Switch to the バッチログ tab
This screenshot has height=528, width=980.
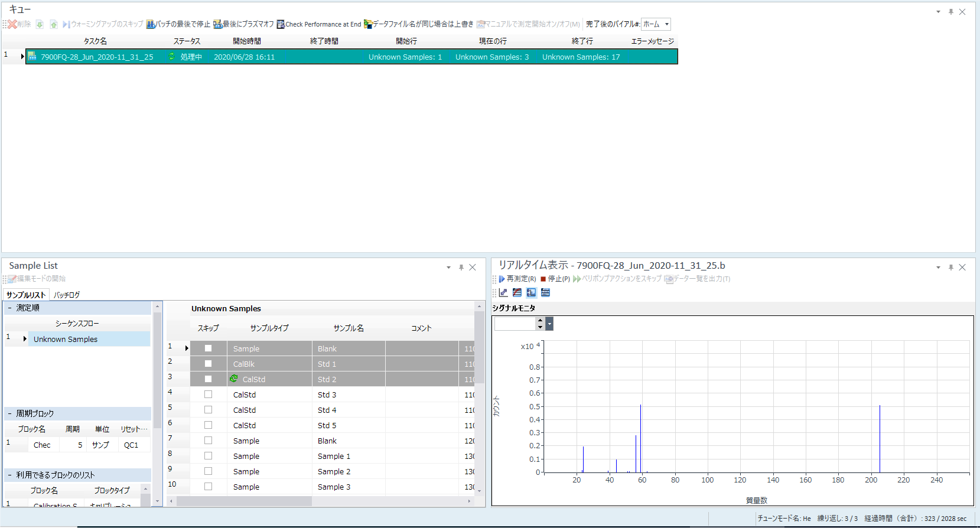67,295
